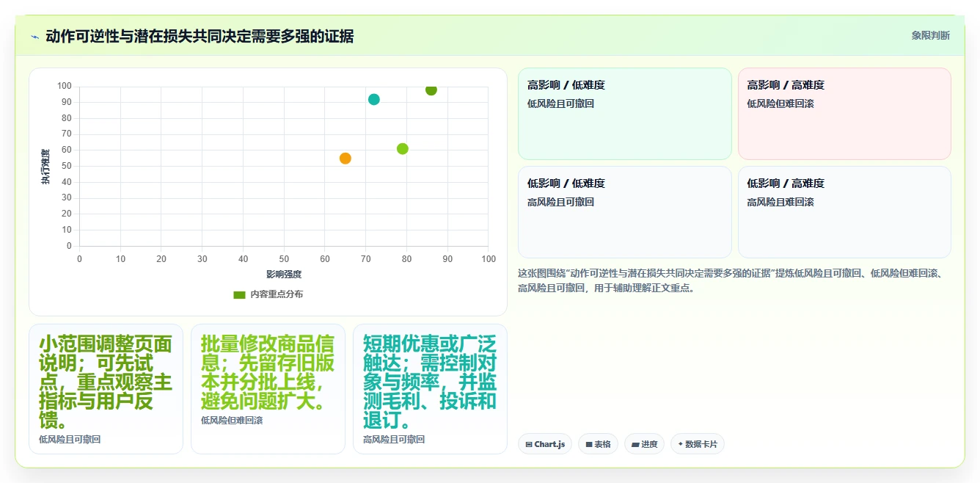Click the icon in the Chart.js chip
This screenshot has width=980, height=483.
(x=529, y=445)
